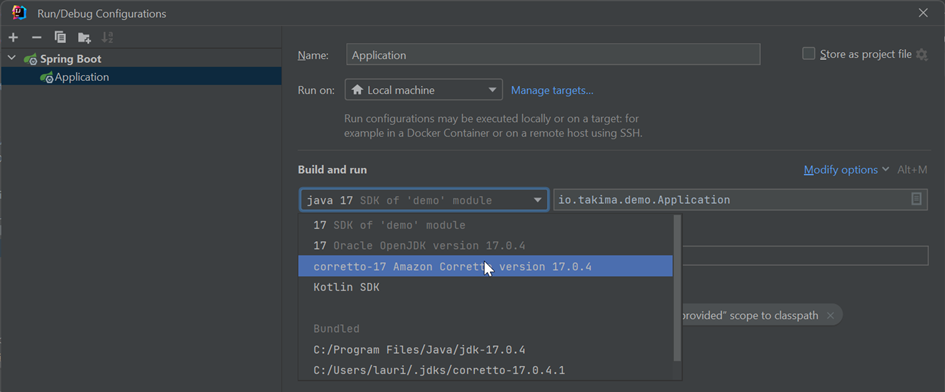Open the gear next to Store as project file
The image size is (945, 392).
point(921,54)
